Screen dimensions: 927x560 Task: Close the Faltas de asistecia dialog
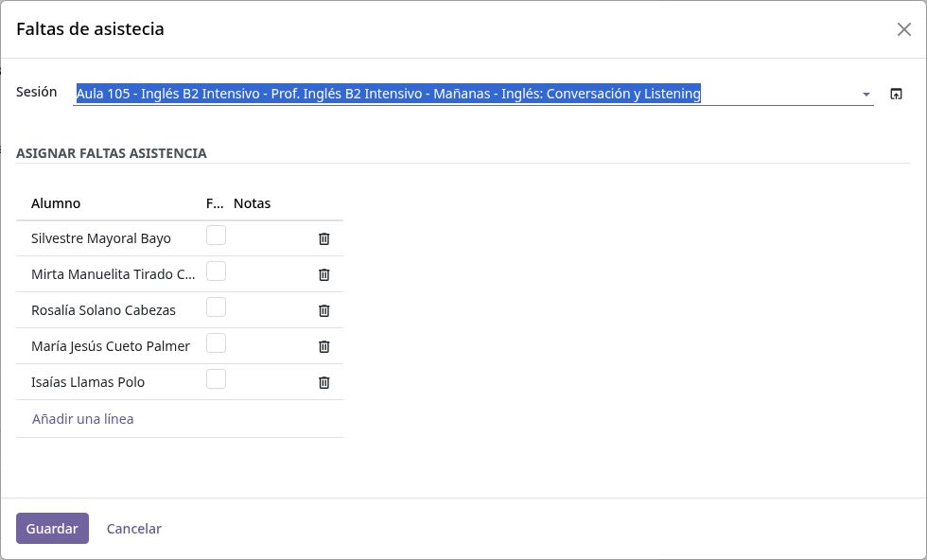[x=904, y=29]
